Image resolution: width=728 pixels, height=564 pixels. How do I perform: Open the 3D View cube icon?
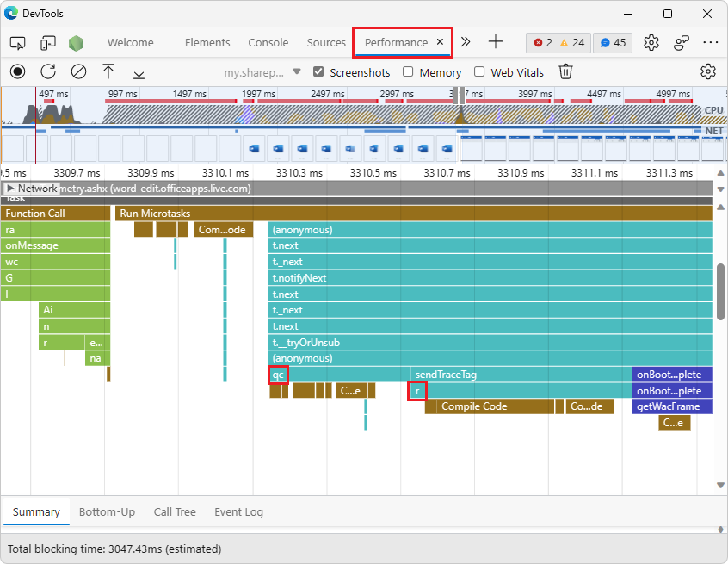click(x=76, y=43)
